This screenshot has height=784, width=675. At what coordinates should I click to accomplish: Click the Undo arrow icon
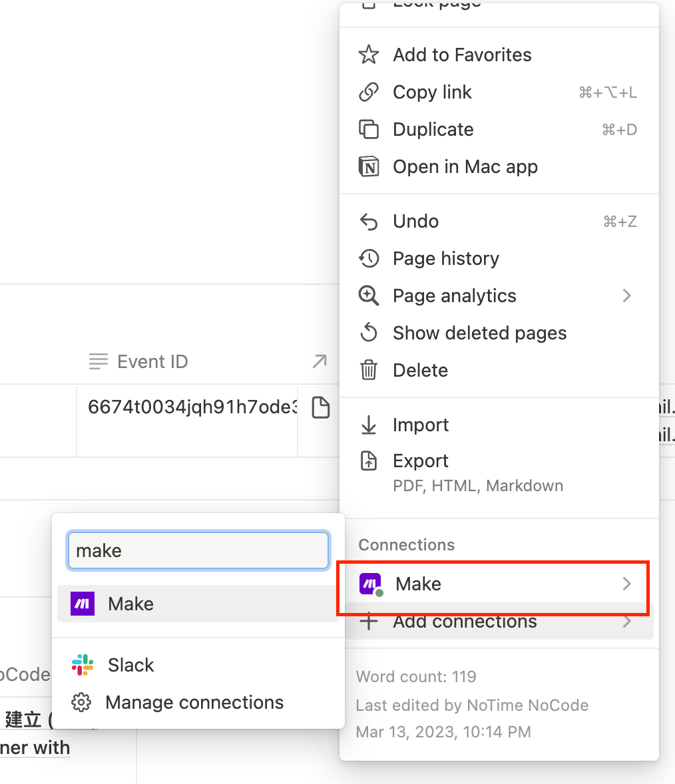pos(369,221)
